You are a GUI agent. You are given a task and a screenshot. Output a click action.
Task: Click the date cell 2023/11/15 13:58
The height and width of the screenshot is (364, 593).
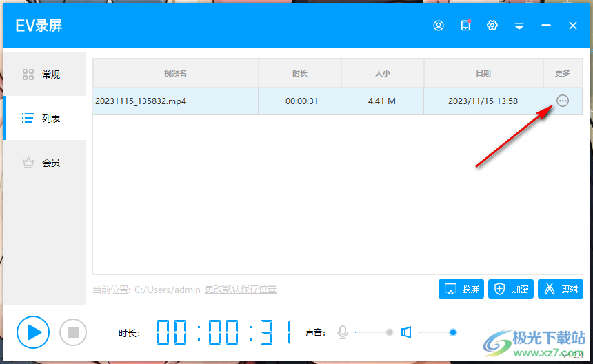click(483, 101)
